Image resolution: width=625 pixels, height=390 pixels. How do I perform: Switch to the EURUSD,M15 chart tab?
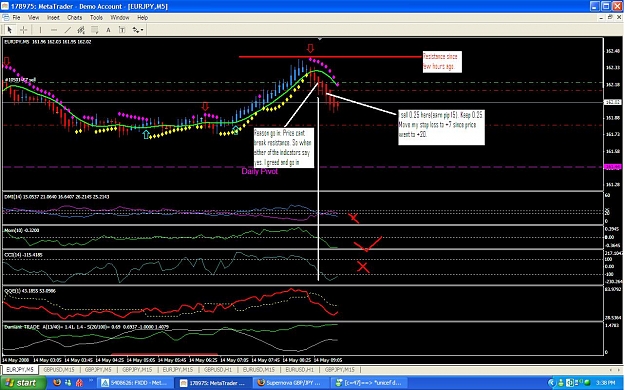(258, 370)
